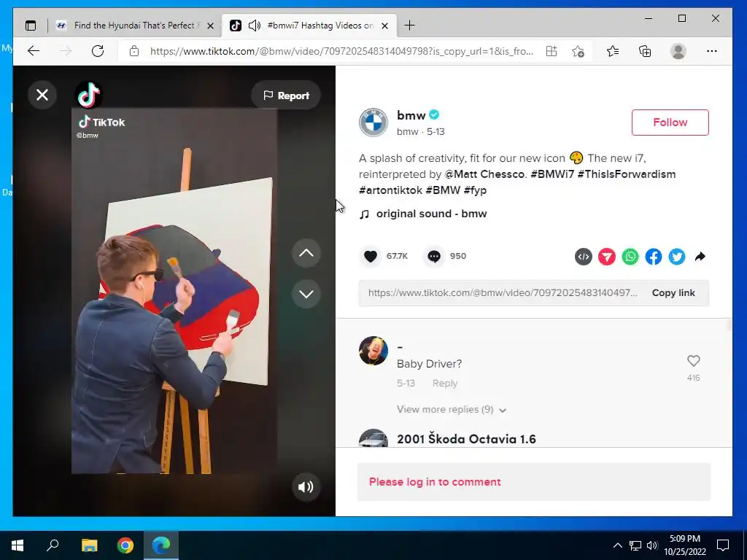Click the TikTok logo above the video

(x=88, y=96)
